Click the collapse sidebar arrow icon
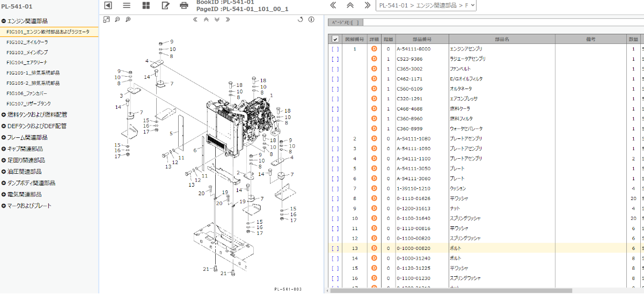Viewport: 644px width, 295px height. coord(108,5)
